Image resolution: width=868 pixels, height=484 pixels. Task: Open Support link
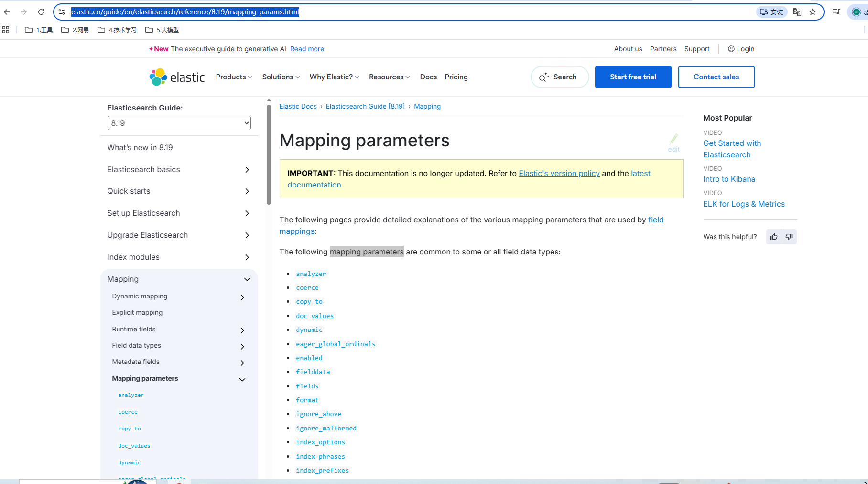(x=697, y=49)
